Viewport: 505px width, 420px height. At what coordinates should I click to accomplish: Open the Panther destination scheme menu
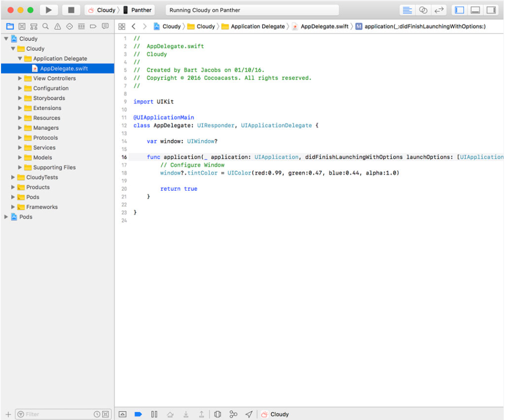(x=138, y=9)
